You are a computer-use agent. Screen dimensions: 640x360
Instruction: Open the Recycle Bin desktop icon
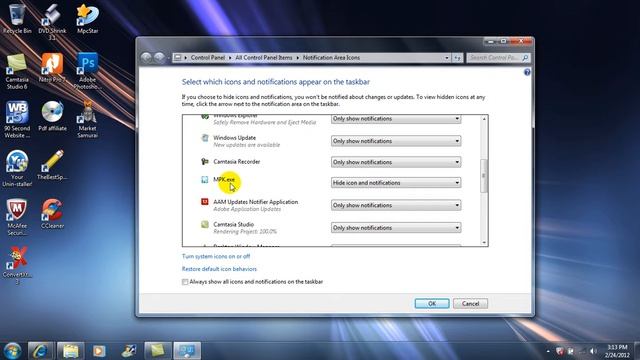point(17,18)
